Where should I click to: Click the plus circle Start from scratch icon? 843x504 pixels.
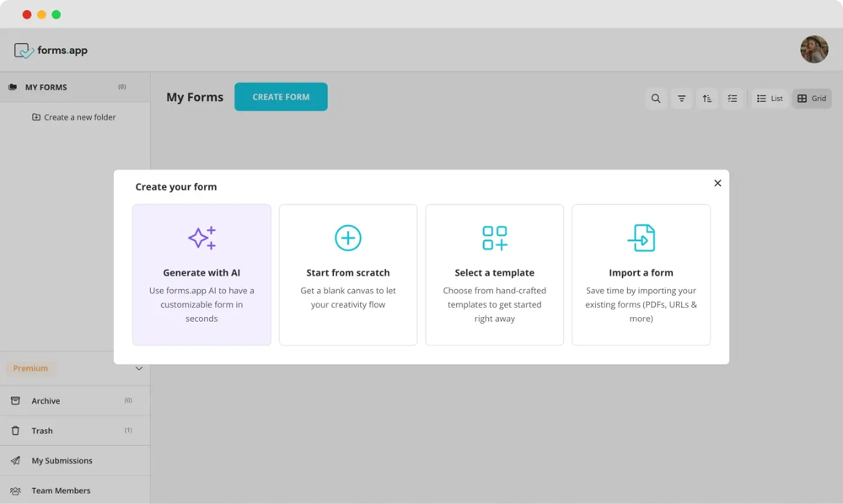pyautogui.click(x=348, y=238)
